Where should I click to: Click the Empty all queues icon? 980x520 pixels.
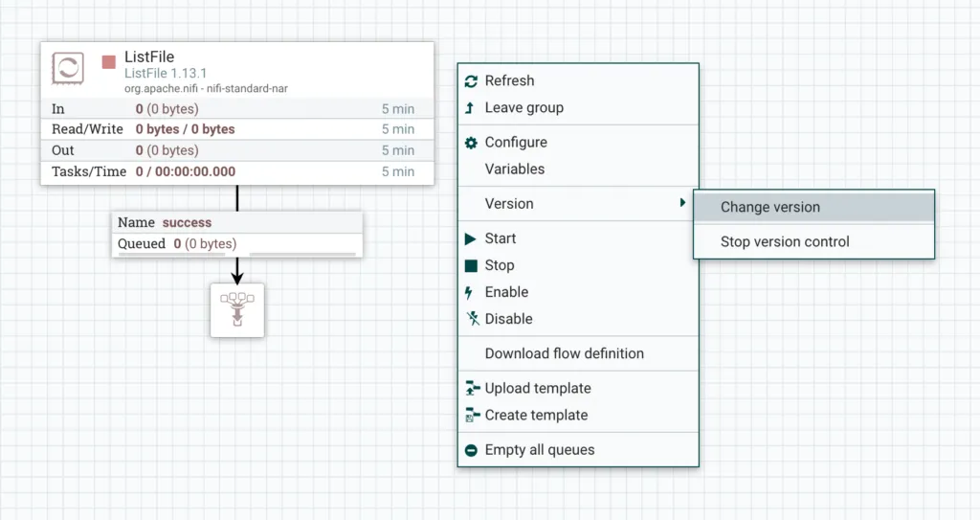pos(470,449)
